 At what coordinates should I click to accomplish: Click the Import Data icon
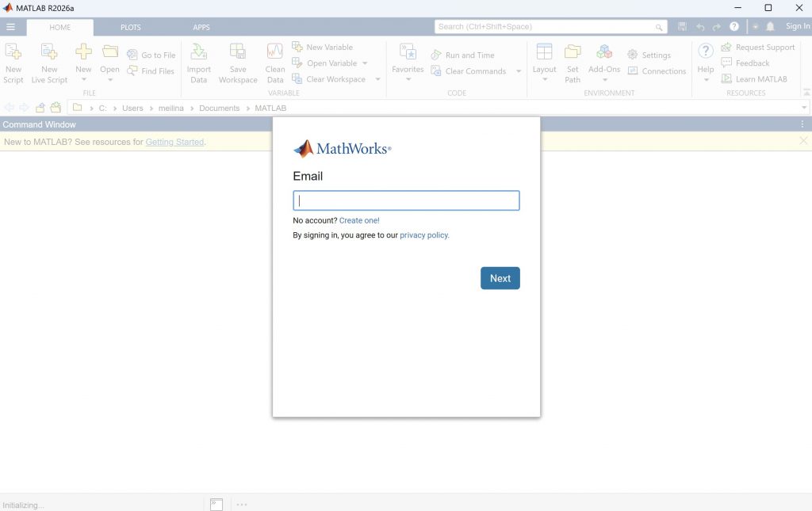pos(199,51)
